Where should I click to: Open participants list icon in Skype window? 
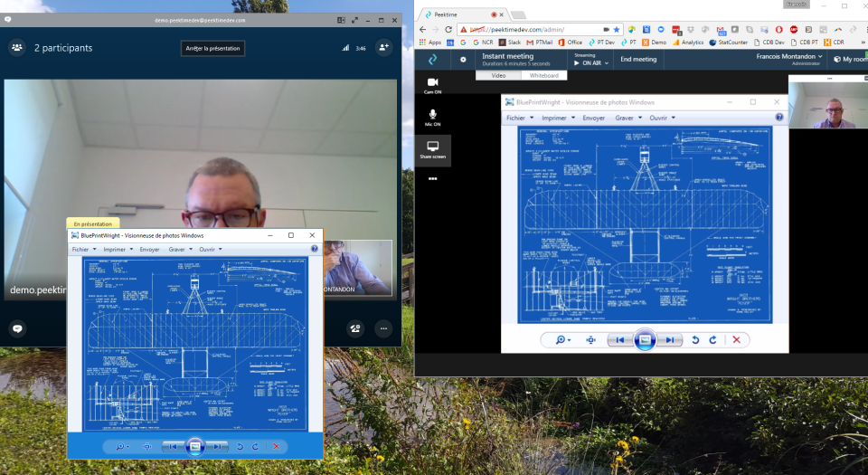[17, 48]
